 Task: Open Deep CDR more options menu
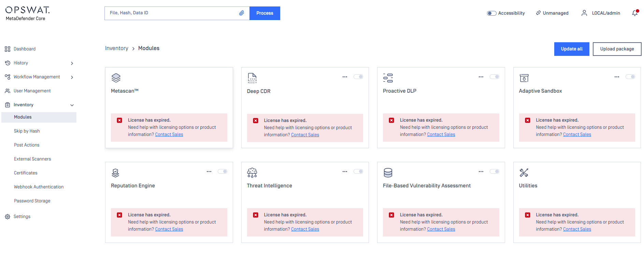345,77
